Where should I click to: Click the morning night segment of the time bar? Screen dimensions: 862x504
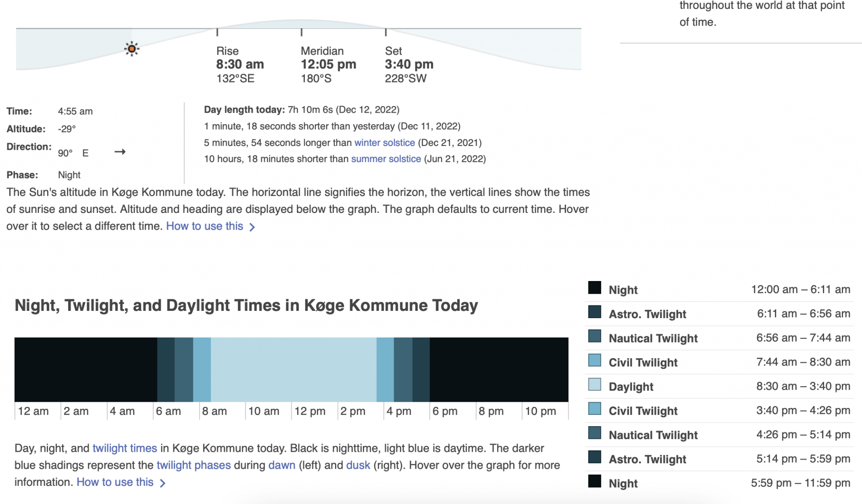coord(86,369)
